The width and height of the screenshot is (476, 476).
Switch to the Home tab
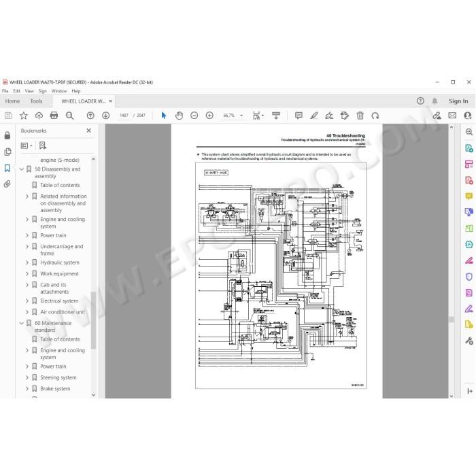click(12, 101)
